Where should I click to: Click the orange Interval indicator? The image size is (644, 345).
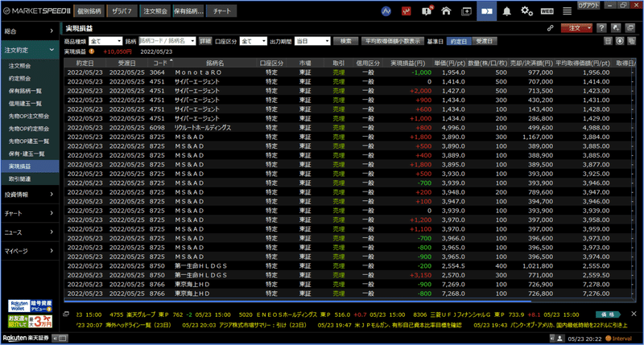(618, 339)
